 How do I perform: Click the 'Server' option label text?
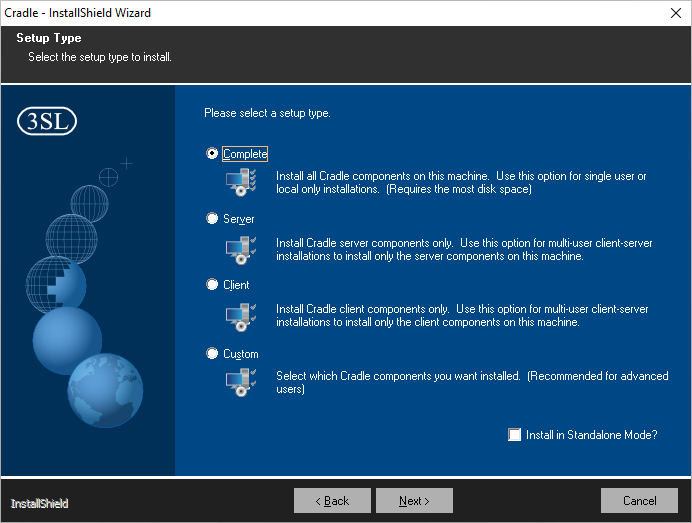[x=239, y=219]
